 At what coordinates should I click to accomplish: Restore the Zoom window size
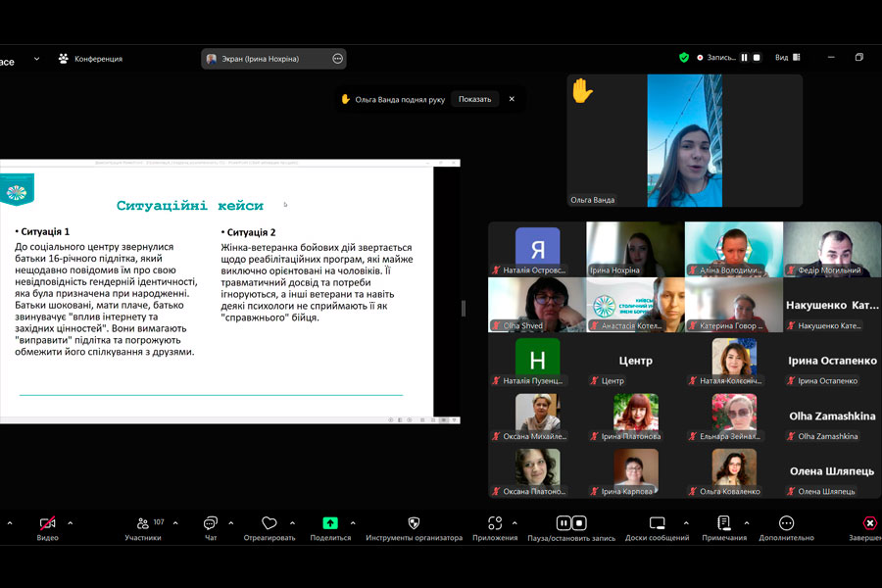[858, 58]
